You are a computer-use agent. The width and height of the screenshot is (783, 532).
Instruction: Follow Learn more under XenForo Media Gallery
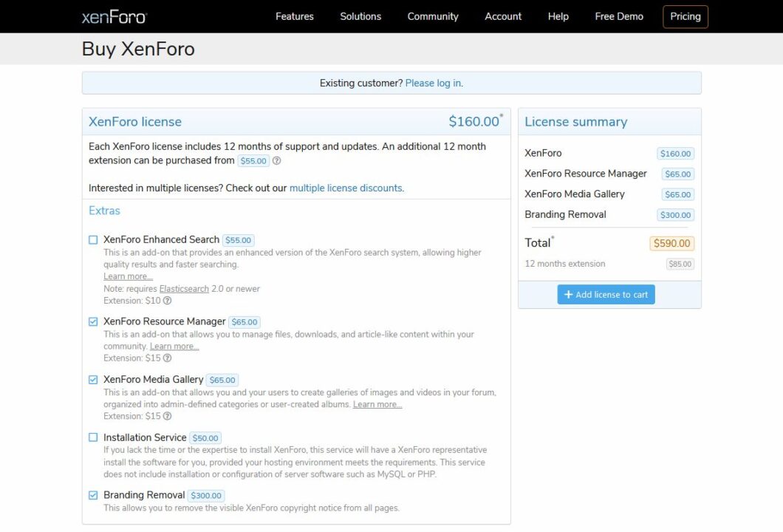tap(377, 404)
